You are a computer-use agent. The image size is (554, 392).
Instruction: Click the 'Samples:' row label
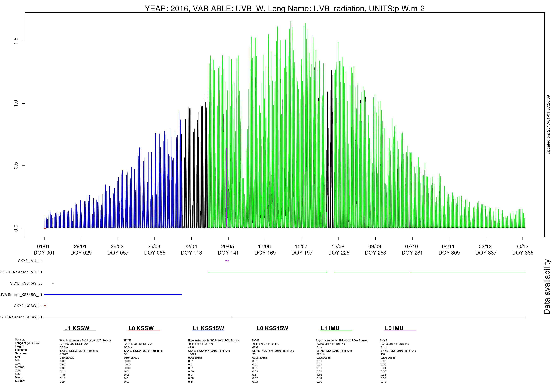[x=21, y=353]
